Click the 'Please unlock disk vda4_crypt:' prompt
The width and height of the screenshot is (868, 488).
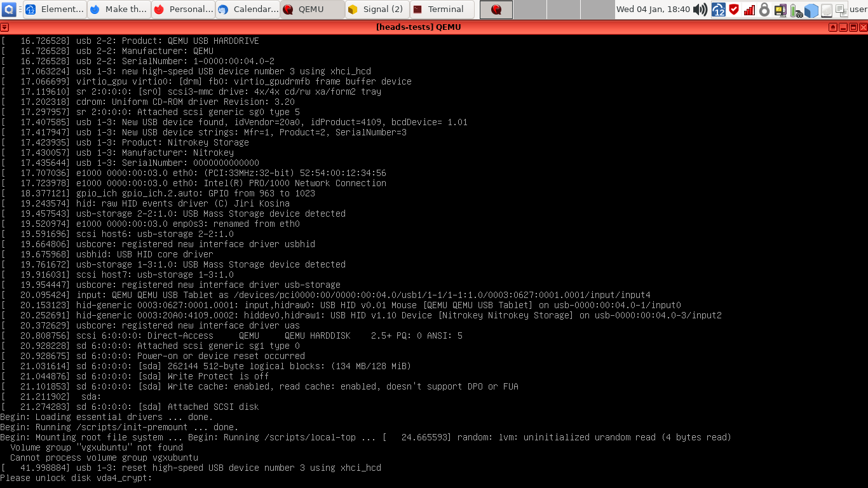(x=76, y=478)
